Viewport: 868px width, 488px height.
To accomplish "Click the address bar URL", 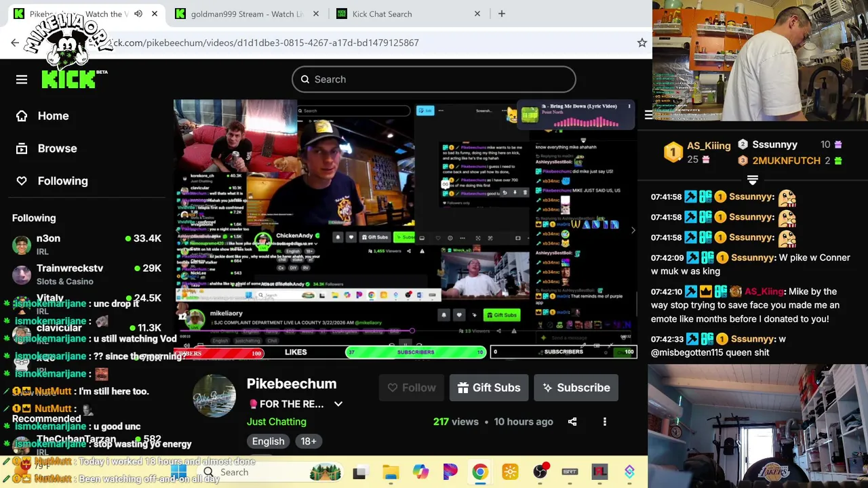I will pos(264,43).
